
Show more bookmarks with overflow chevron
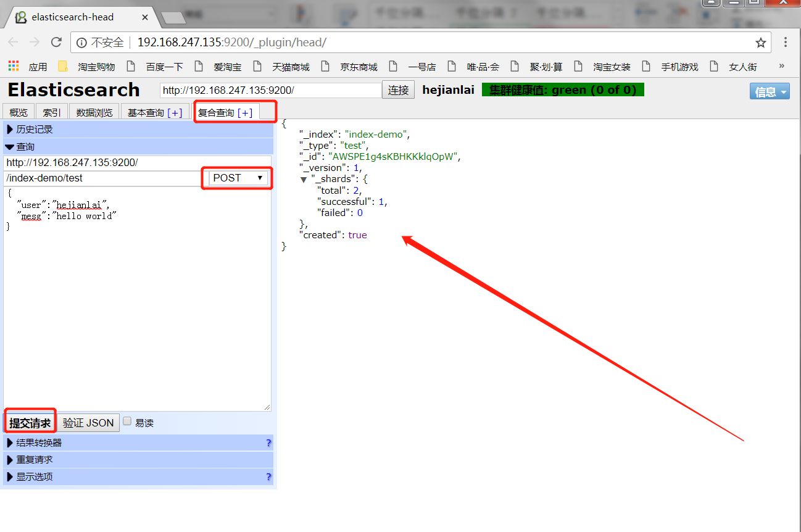click(x=781, y=66)
